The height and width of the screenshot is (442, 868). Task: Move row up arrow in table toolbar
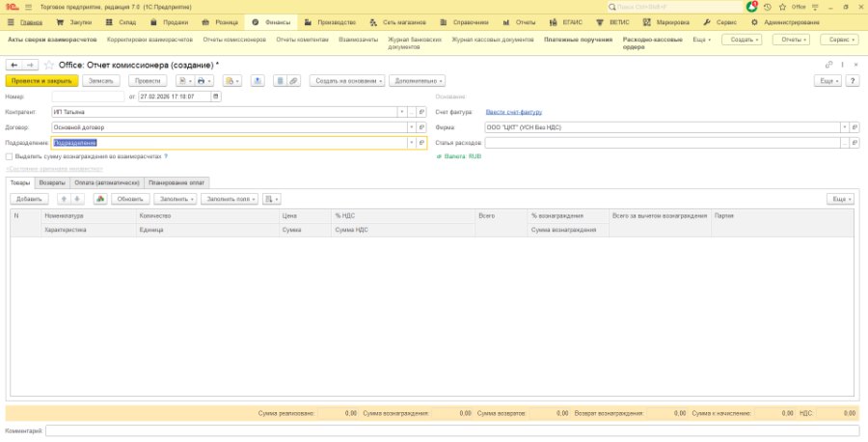[64, 199]
